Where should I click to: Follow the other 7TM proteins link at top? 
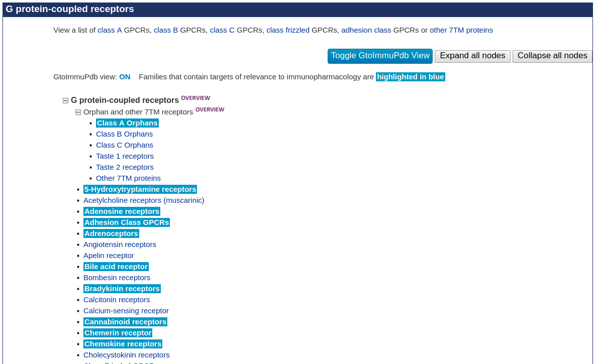[461, 30]
